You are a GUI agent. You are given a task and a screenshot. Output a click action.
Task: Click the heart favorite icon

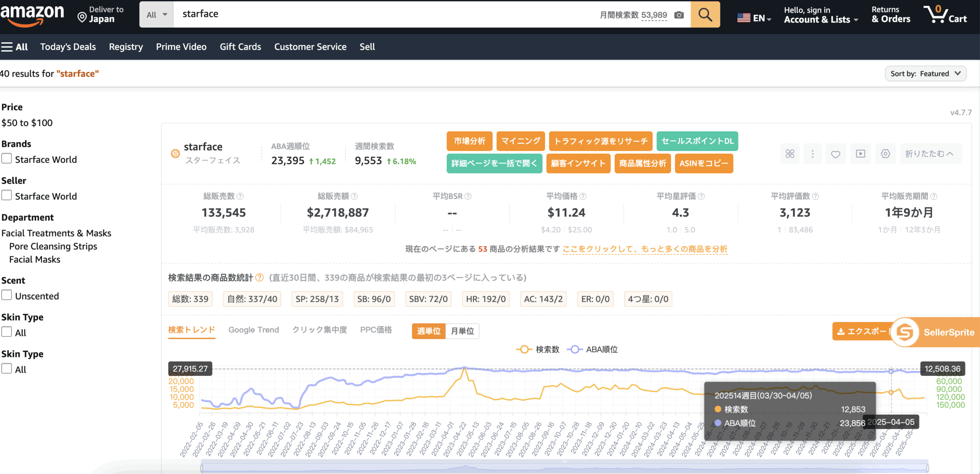tap(836, 154)
